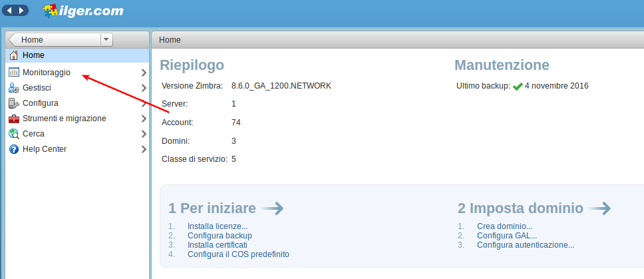Click the back arrow in top navigation

coord(9,10)
